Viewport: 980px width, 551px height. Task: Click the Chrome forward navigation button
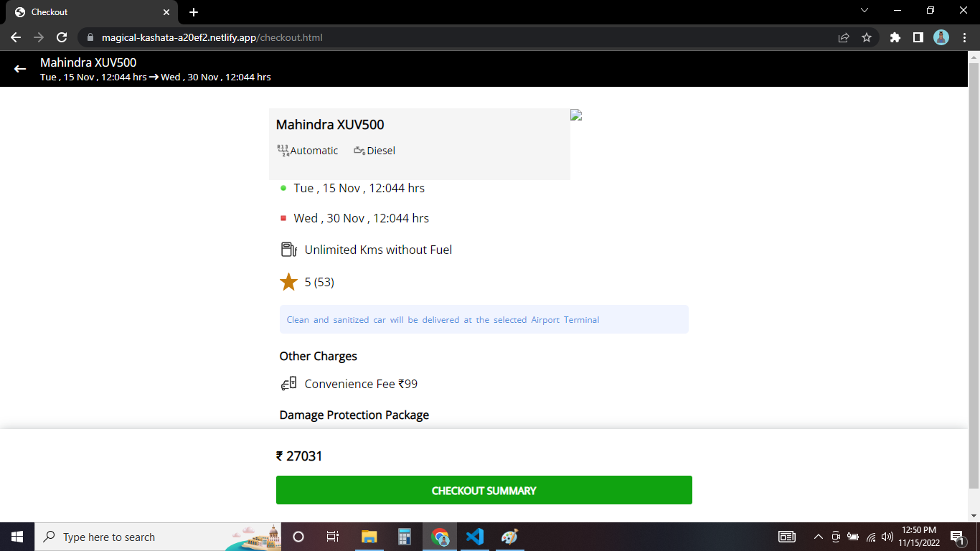(39, 37)
